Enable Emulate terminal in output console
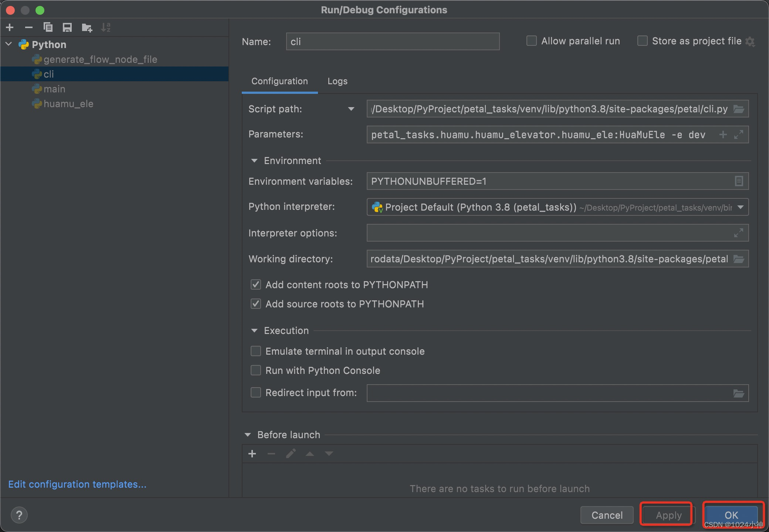 point(256,351)
